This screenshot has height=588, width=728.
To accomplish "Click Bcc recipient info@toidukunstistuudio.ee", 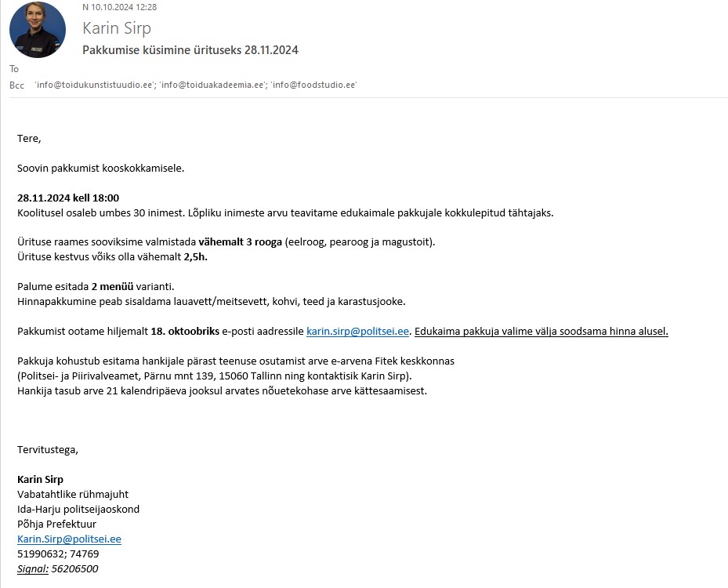I will (94, 85).
